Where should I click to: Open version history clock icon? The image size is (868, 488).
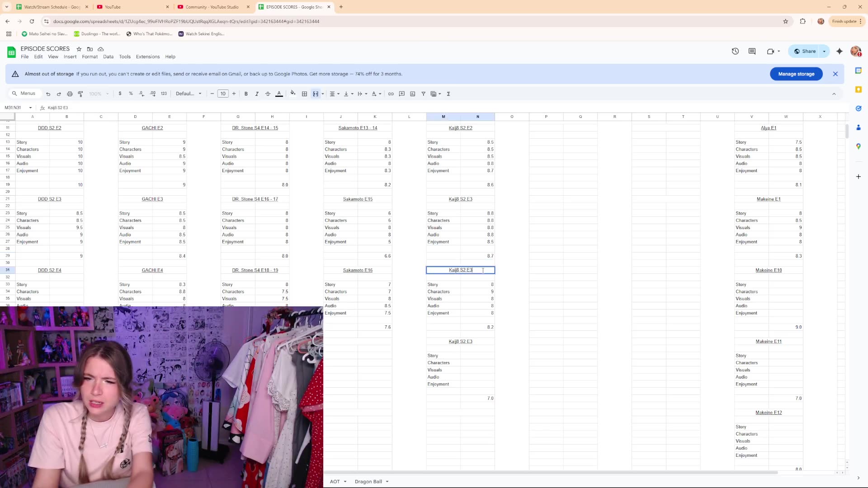click(735, 52)
